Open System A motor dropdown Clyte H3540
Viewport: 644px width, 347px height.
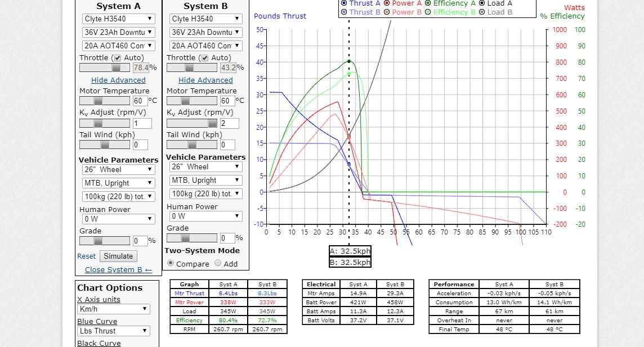pyautogui.click(x=118, y=19)
